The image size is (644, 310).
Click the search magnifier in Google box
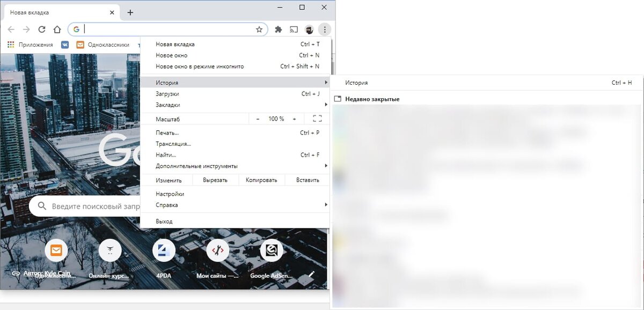(x=42, y=206)
